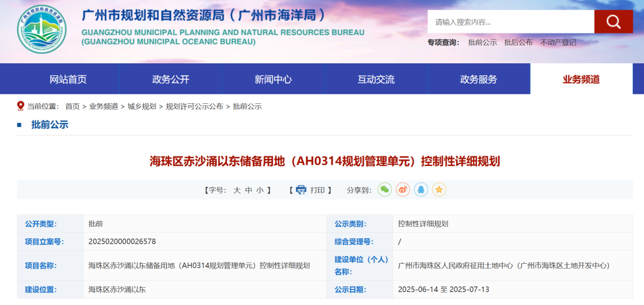The image size is (644, 305).
Task: Click 公示日期 value 2025-06-14 至 2025-07-13
Action: tap(444, 289)
